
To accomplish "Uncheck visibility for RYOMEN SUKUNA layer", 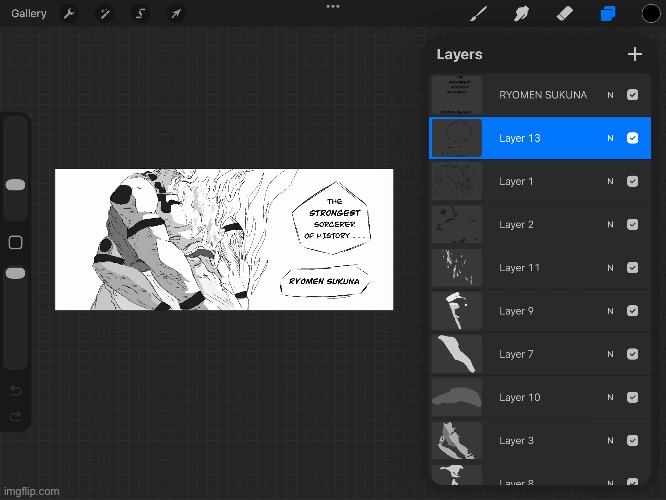I will pyautogui.click(x=632, y=95).
